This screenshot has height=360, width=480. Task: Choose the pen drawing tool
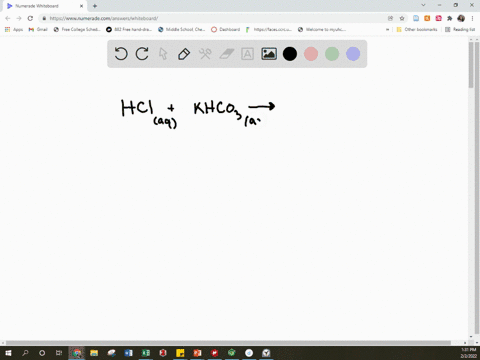coord(184,54)
